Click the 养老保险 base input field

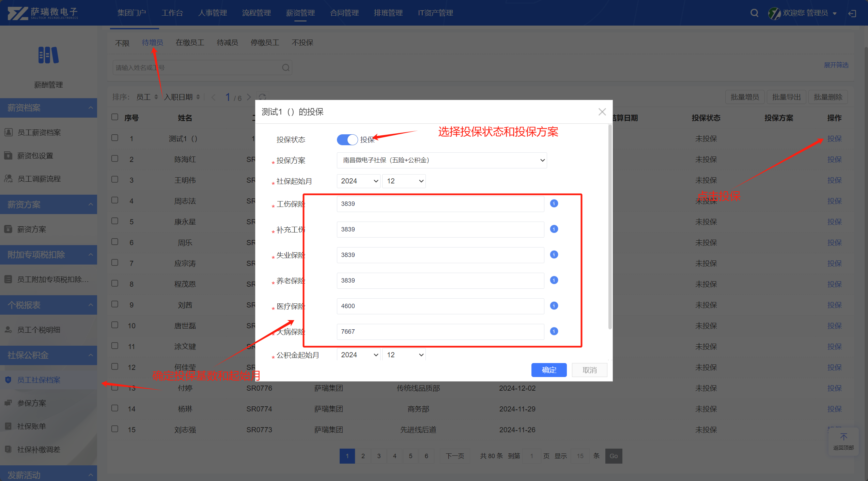[x=440, y=280]
